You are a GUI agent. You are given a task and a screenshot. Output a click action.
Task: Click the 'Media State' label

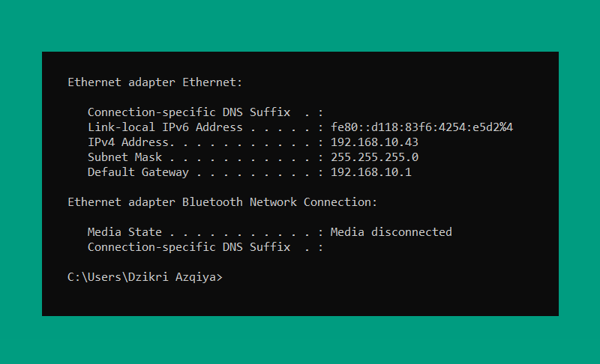124,232
